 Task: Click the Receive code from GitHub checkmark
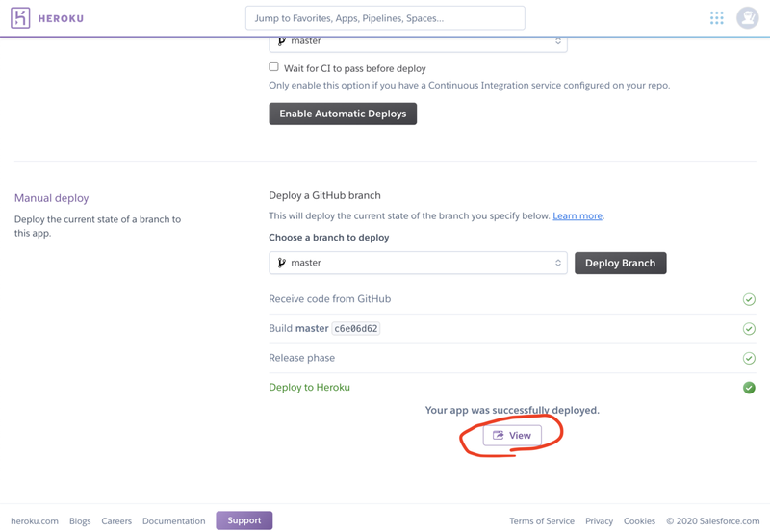749,299
